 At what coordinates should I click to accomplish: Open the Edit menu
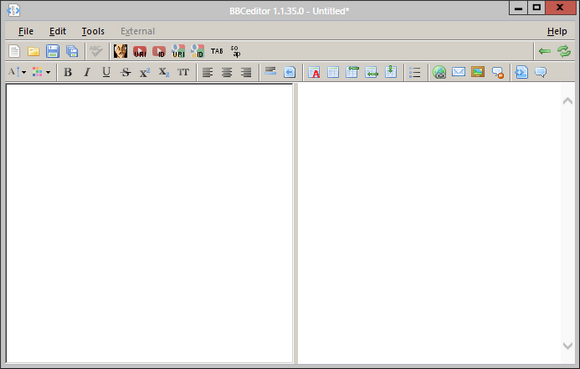[x=58, y=31]
